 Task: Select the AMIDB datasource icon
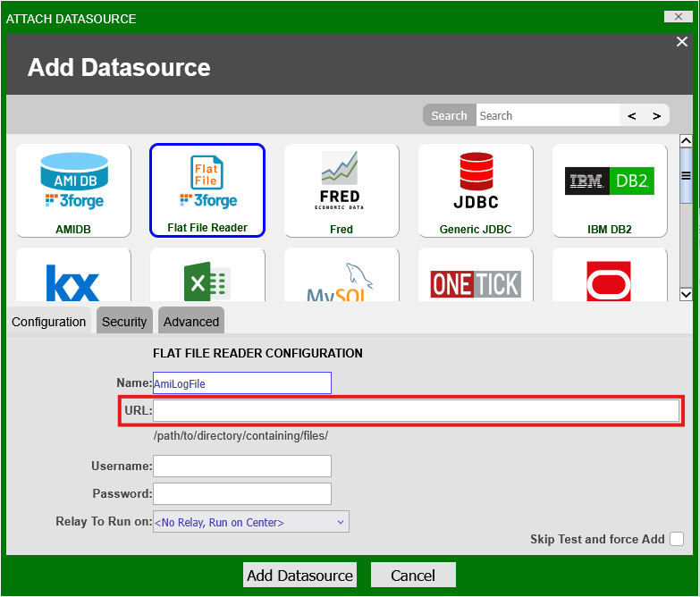tap(73, 190)
